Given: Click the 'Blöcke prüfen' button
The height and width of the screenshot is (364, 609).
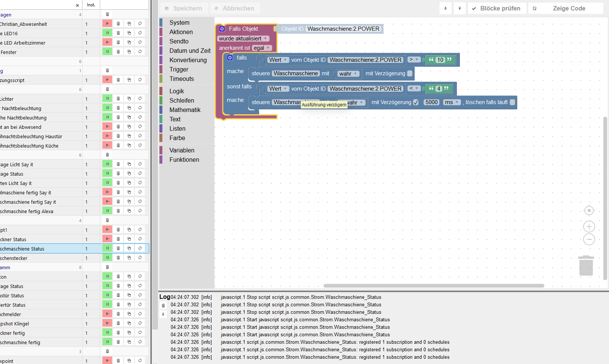Looking at the screenshot, I should pyautogui.click(x=497, y=8).
